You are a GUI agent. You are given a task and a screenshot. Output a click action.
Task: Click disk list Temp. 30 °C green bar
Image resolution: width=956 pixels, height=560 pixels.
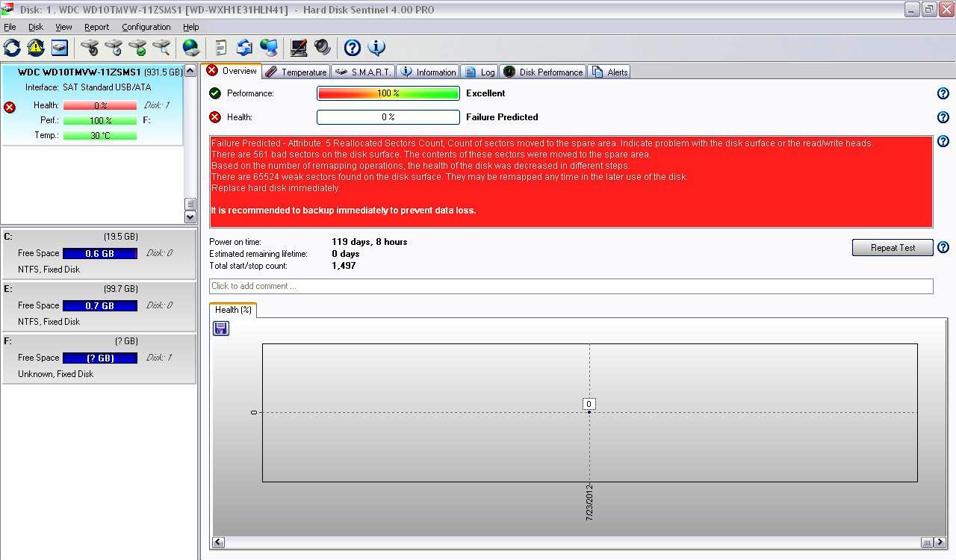click(100, 135)
